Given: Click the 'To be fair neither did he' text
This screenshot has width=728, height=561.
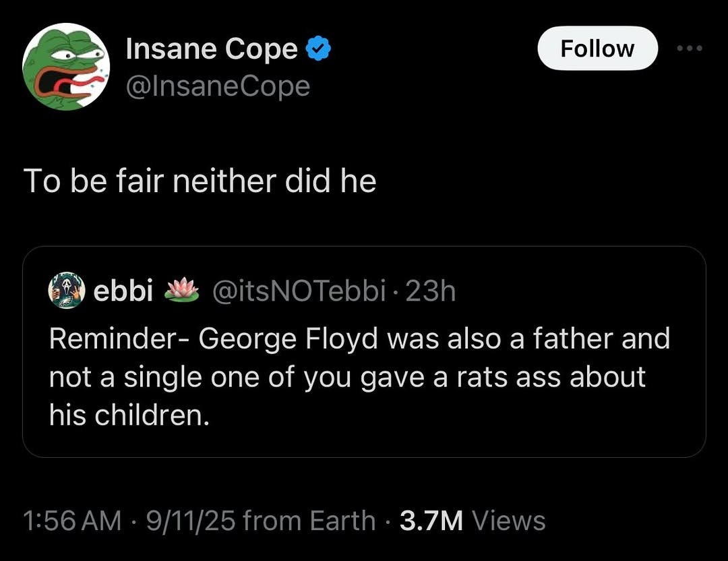Looking at the screenshot, I should (x=200, y=181).
